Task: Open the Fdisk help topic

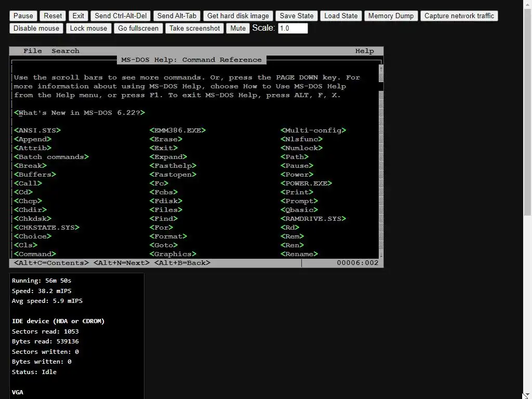Action: (166, 201)
